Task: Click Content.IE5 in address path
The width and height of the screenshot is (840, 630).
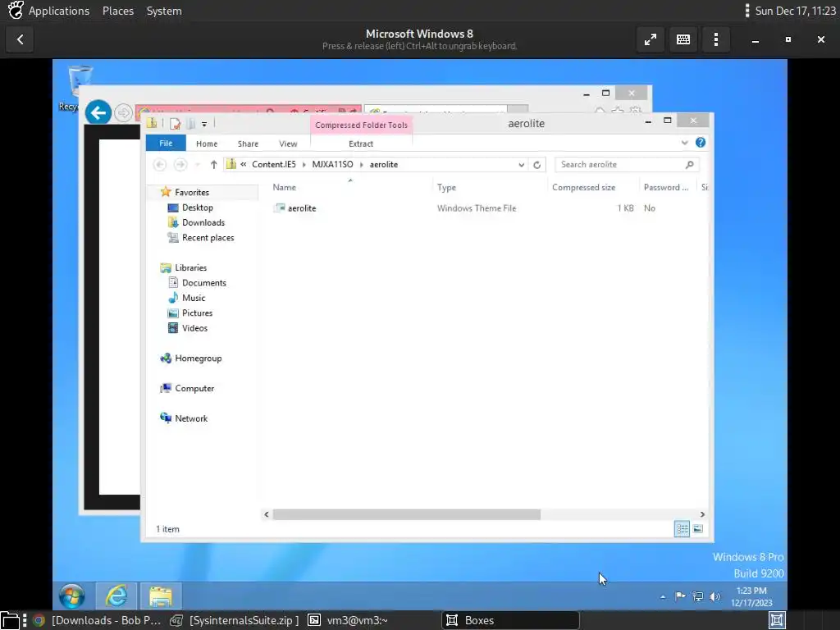Action: pyautogui.click(x=274, y=164)
